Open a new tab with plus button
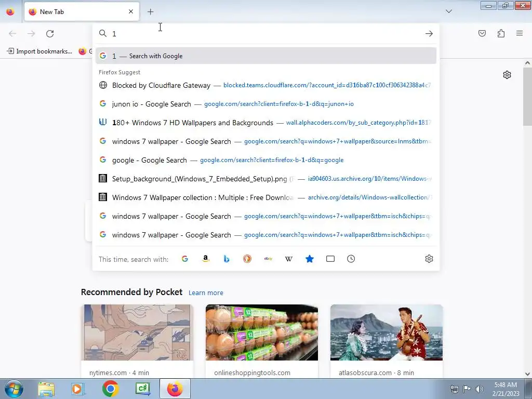532x399 pixels. [150, 12]
